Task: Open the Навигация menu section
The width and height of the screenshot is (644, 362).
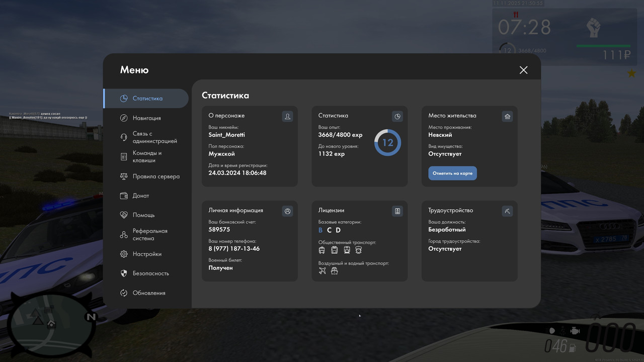Action: [x=146, y=118]
